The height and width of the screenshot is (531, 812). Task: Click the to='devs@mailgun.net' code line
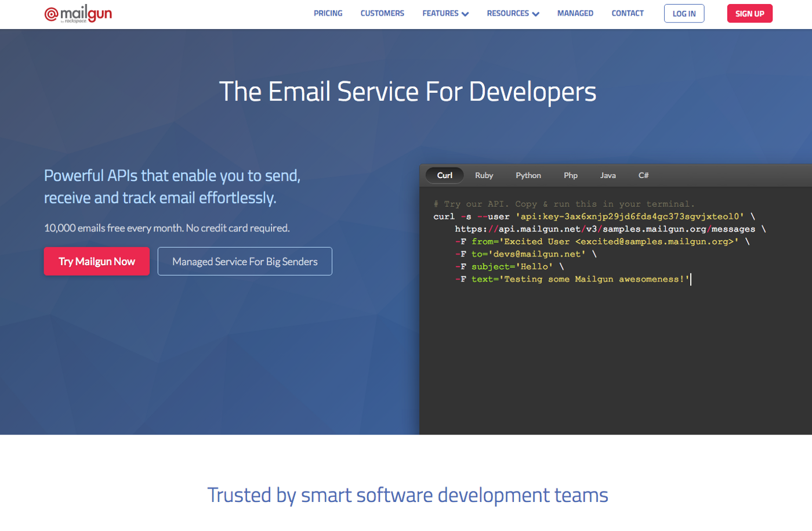click(525, 254)
